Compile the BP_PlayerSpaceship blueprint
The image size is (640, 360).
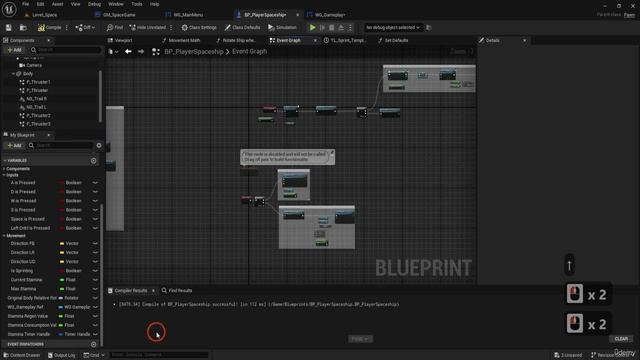pyautogui.click(x=50, y=27)
